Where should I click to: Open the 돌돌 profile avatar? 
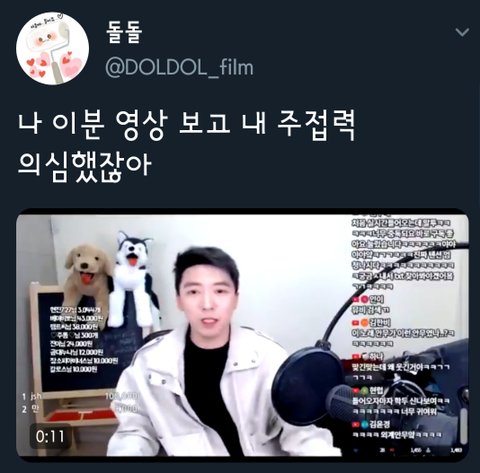(52, 48)
